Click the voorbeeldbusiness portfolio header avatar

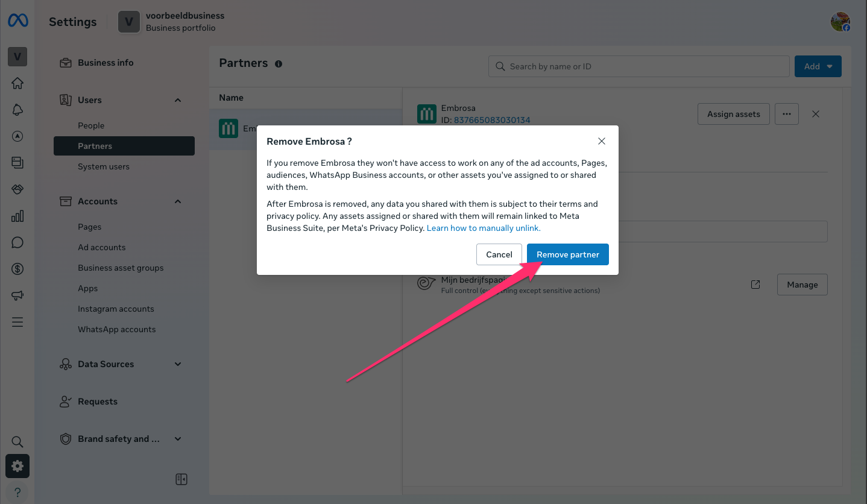coord(128,22)
